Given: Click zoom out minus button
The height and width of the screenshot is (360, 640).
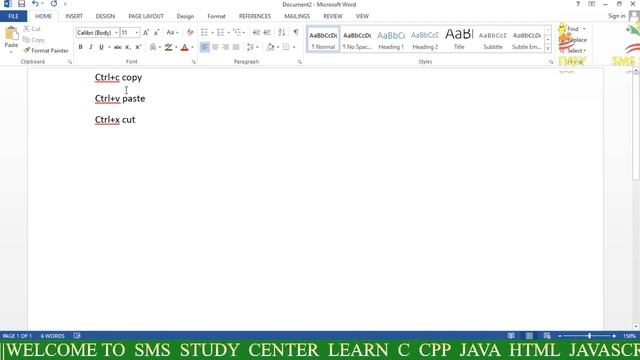Looking at the screenshot, I should point(560,336).
